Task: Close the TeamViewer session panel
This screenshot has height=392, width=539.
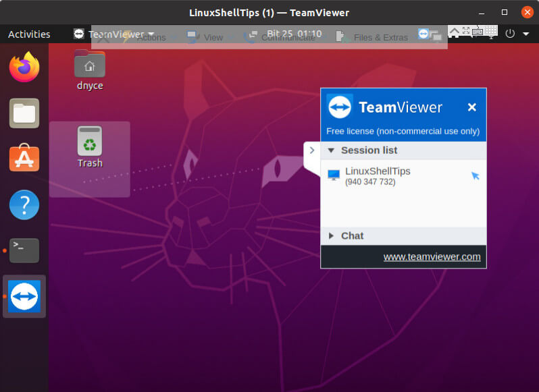Action: (472, 107)
